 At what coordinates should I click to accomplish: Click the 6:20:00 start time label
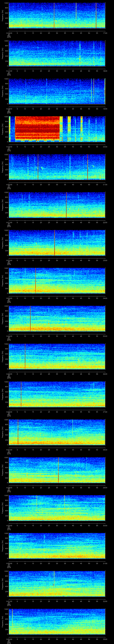9,185
